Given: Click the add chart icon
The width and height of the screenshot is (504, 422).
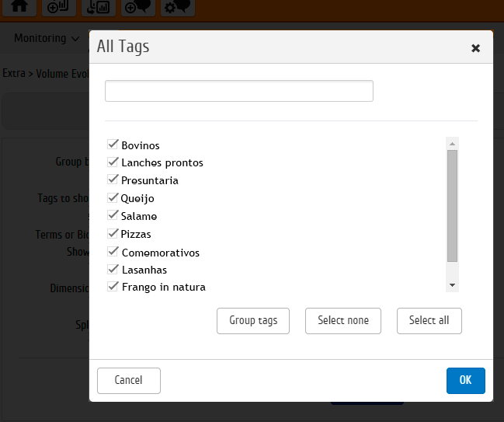Looking at the screenshot, I should 58,6.
